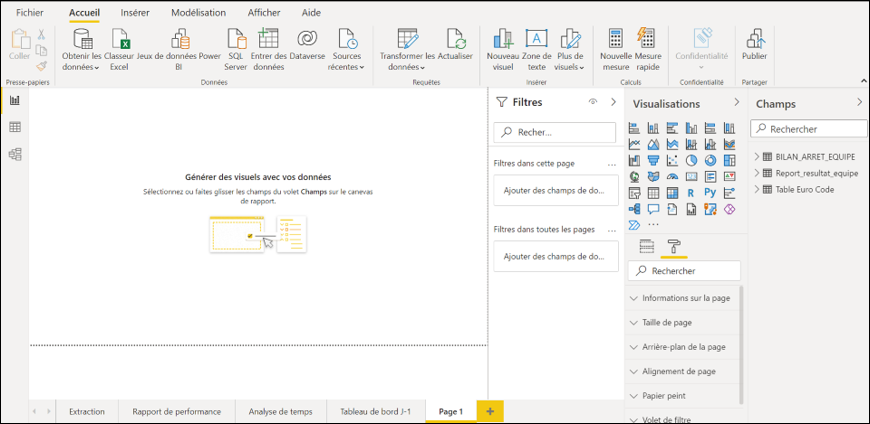
Task: Select the Q&A speech bubble visual
Action: [653, 209]
